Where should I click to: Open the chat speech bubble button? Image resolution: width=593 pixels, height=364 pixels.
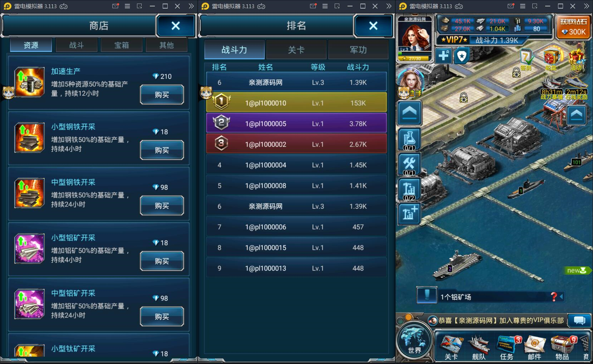click(579, 320)
